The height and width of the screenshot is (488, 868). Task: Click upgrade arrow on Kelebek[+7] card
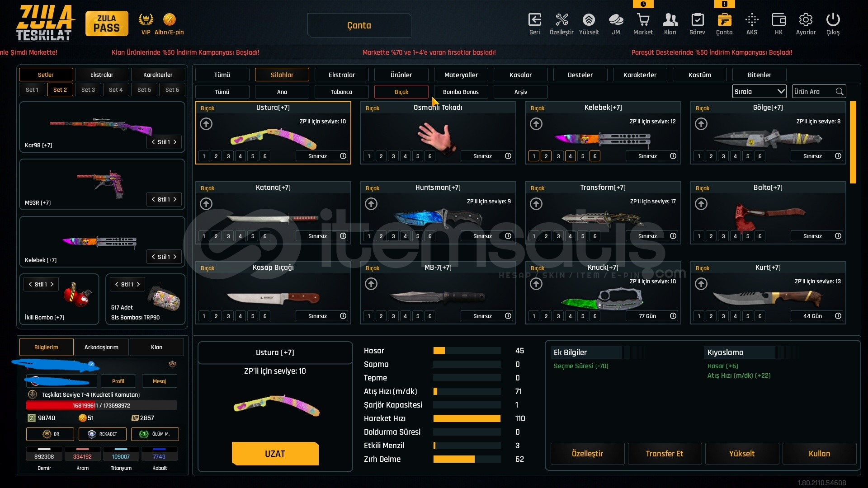536,124
